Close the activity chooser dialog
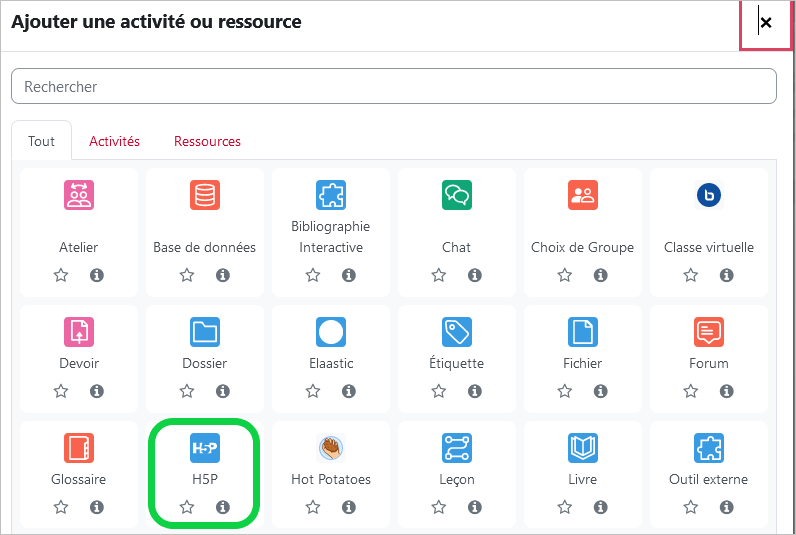The height and width of the screenshot is (535, 796). click(x=766, y=23)
